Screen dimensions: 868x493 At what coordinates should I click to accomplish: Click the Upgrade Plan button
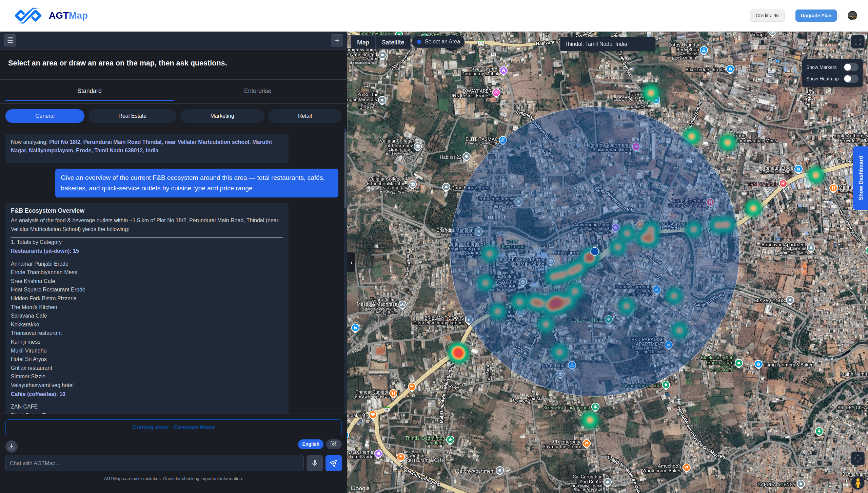point(816,16)
